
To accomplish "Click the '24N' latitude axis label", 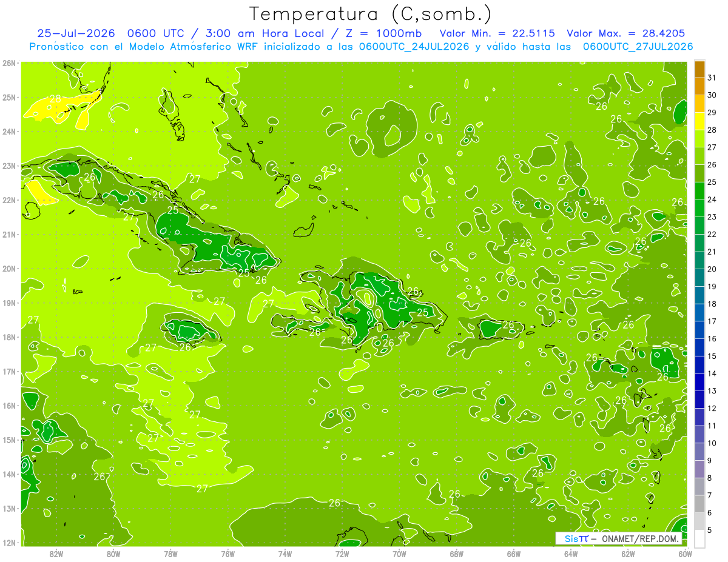I will (10, 132).
